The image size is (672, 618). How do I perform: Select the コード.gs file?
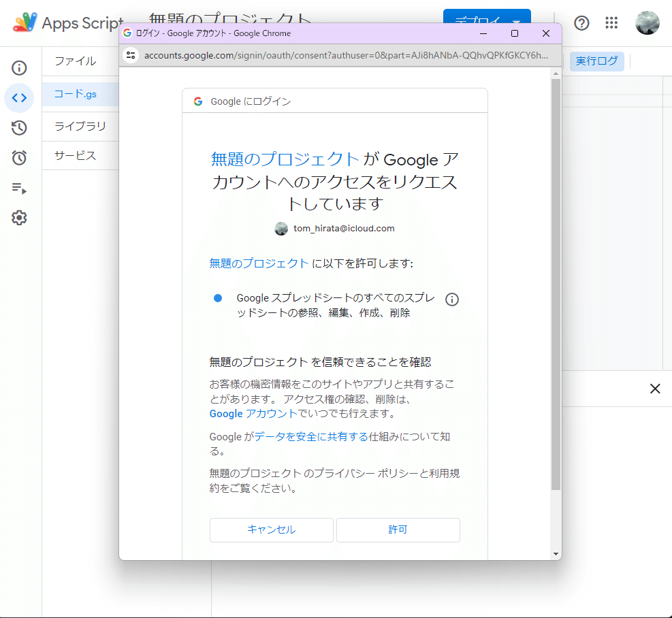[80, 94]
